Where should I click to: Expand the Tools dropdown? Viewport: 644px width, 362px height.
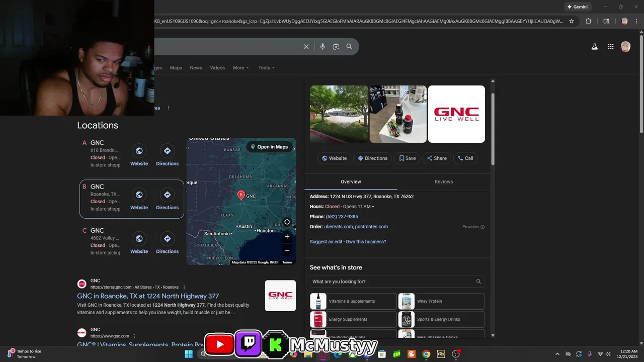click(266, 68)
